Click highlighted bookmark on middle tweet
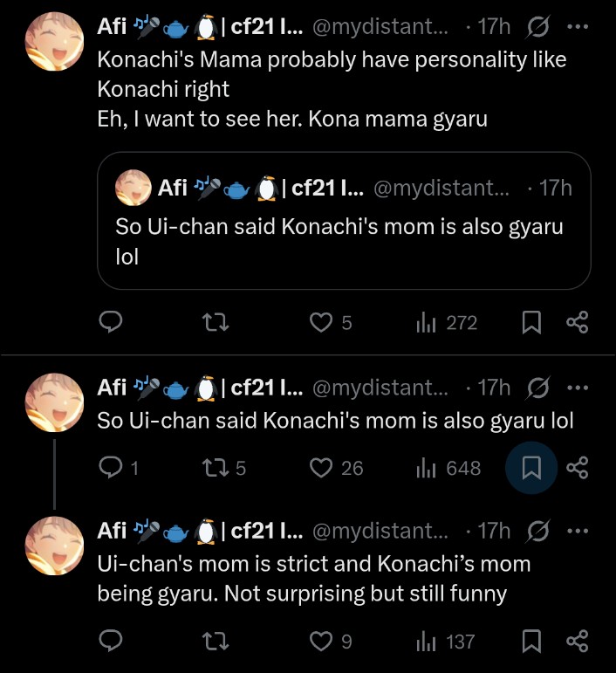Image resolution: width=616 pixels, height=673 pixels. 531,468
